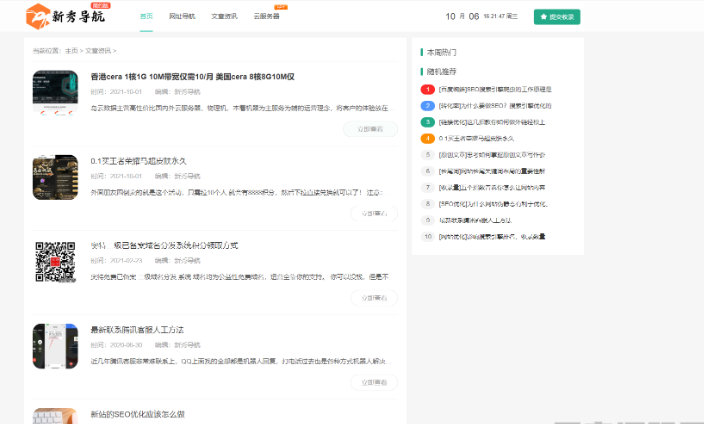This screenshot has height=424, width=704.
Task: Open rank 2 item 为什么要做SEO
Action: point(495,106)
